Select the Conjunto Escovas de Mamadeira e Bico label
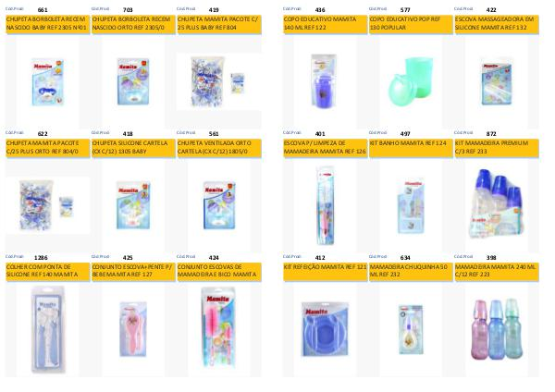 tap(218, 271)
